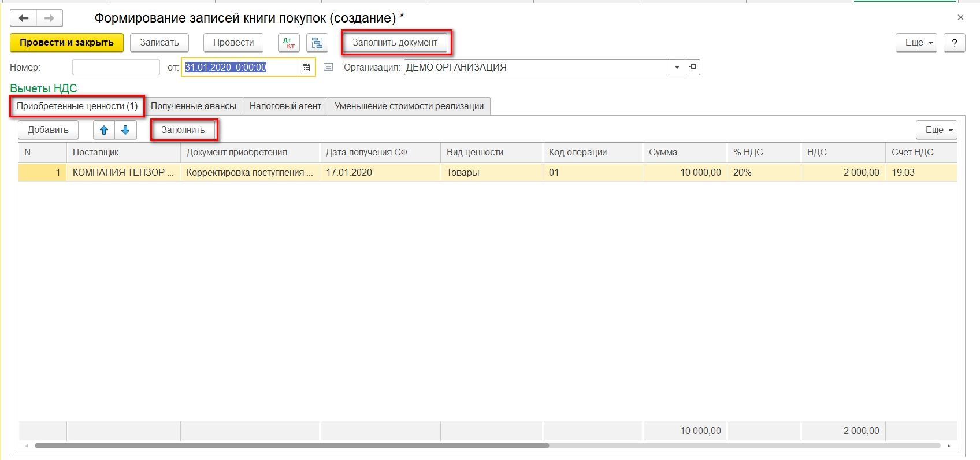Viewport: 980px width, 460px height.
Task: Open help with question mark button
Action: 954,43
